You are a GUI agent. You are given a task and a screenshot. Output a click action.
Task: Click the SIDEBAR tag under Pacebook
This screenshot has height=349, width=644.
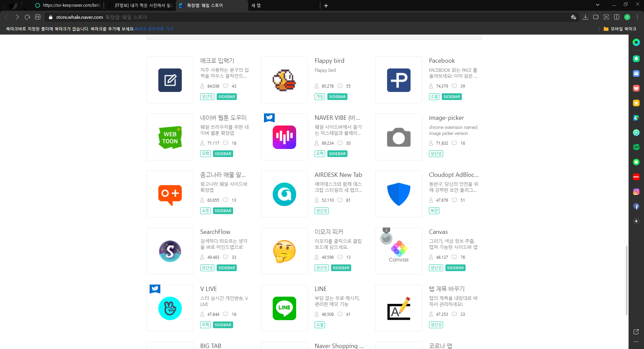point(451,97)
